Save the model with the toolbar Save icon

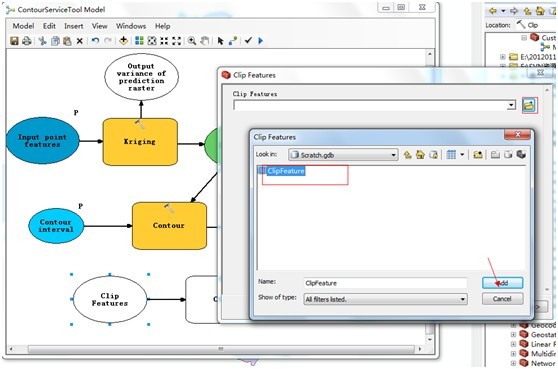(14, 41)
